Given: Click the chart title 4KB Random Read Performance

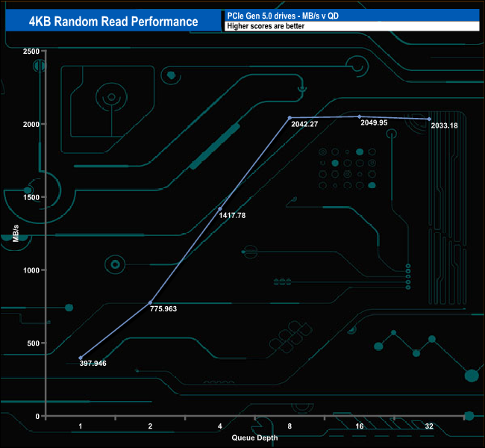Looking at the screenshot, I should (x=113, y=21).
